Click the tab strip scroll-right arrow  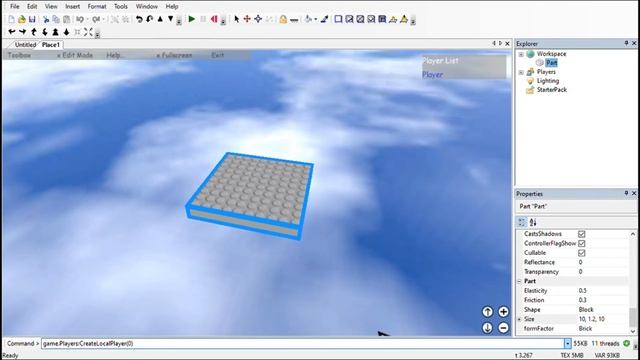pos(500,43)
